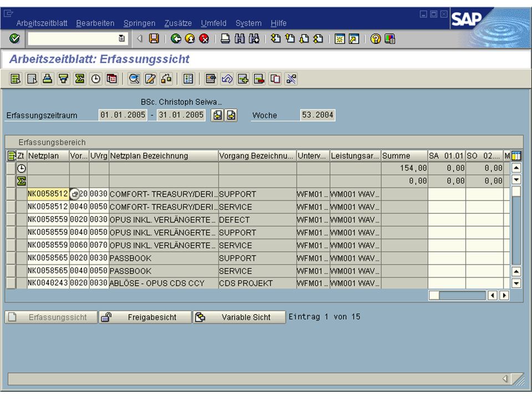Click the Save diskette icon

[154, 39]
